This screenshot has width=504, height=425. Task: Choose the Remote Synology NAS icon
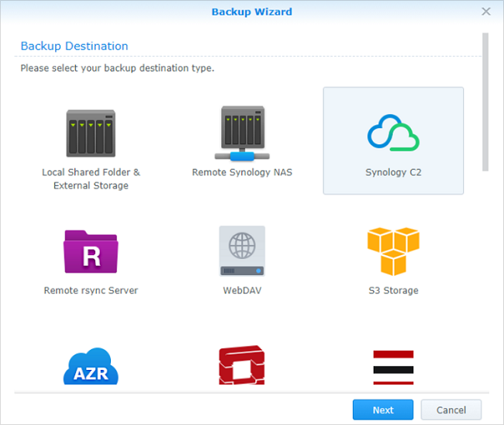[x=242, y=133]
